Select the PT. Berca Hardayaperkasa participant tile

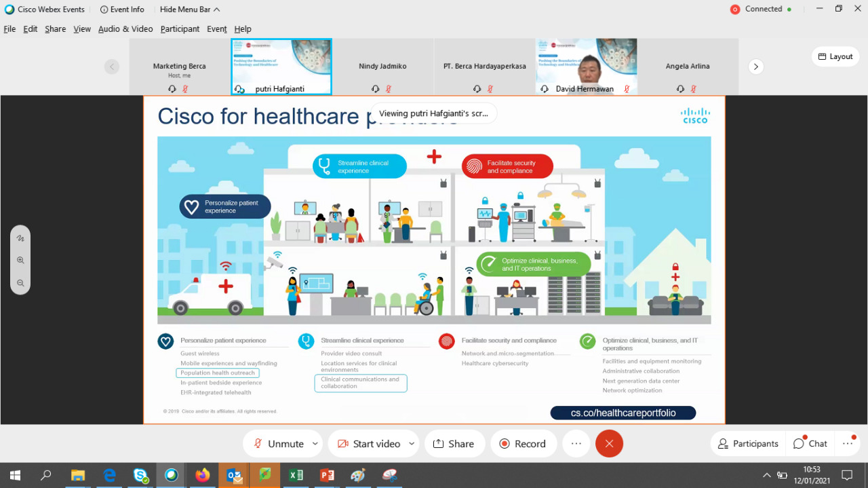tap(484, 67)
